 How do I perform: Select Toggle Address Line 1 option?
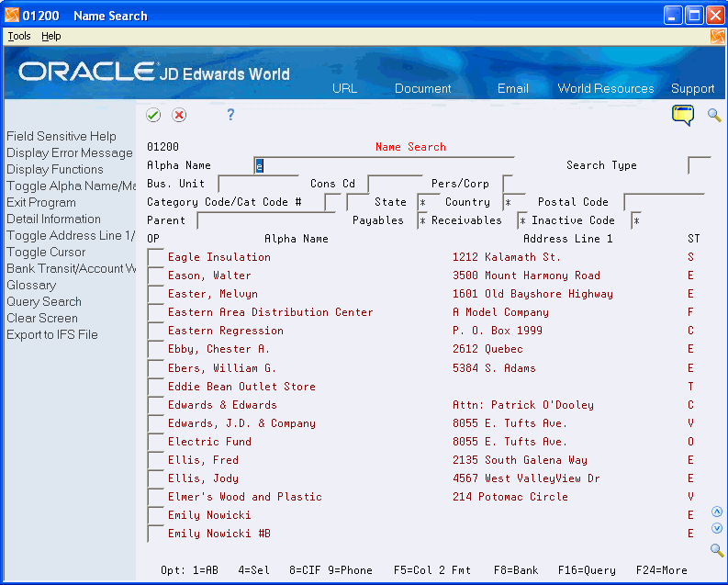(x=71, y=235)
